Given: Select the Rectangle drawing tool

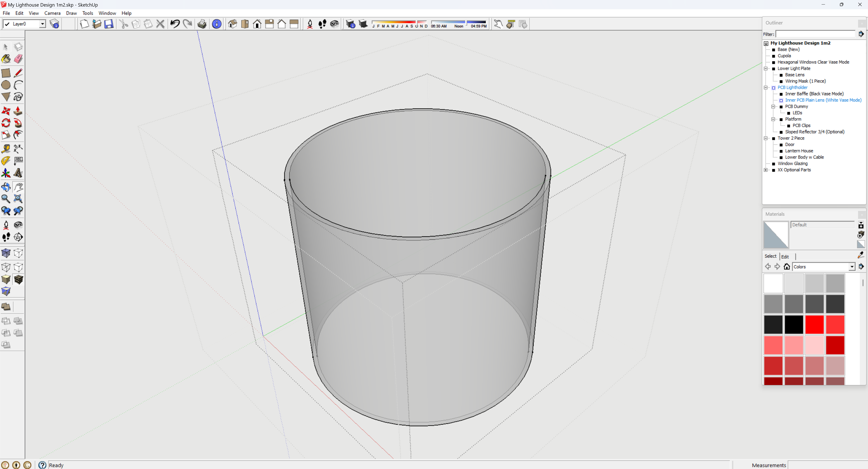Looking at the screenshot, I should pos(6,73).
